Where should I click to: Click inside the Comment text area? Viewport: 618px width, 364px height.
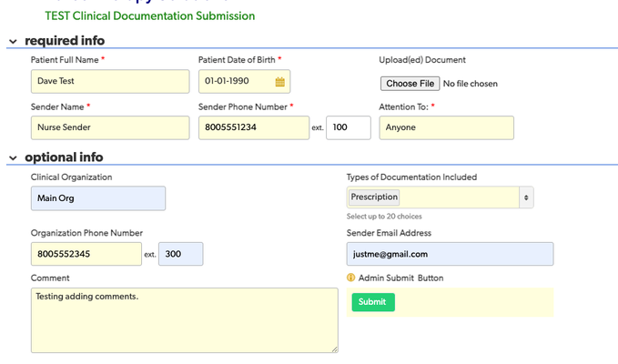click(185, 320)
